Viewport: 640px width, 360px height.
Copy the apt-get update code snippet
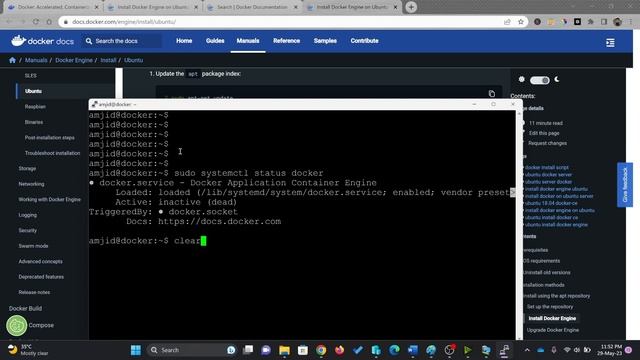491,93
